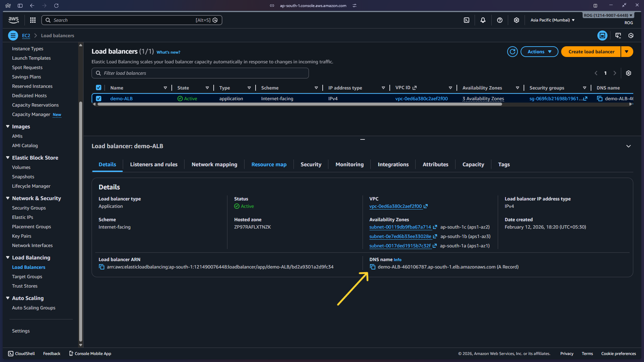Open the Asia Pacific (Mumbai) region selector
644x362 pixels.
pyautogui.click(x=552, y=20)
